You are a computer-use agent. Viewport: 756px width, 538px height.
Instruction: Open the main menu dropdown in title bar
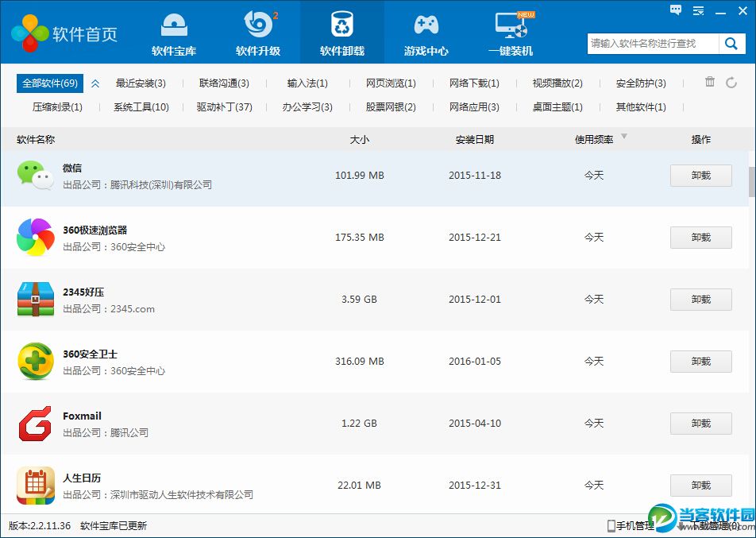point(698,10)
